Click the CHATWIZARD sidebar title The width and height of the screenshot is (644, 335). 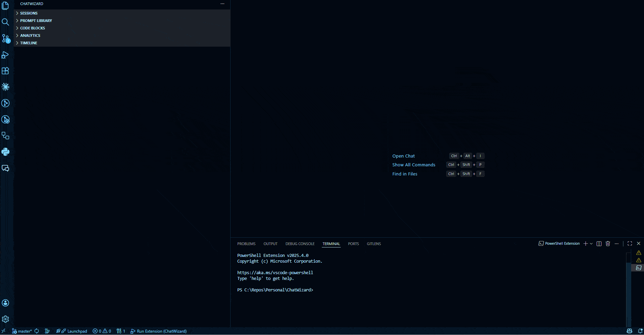32,4
